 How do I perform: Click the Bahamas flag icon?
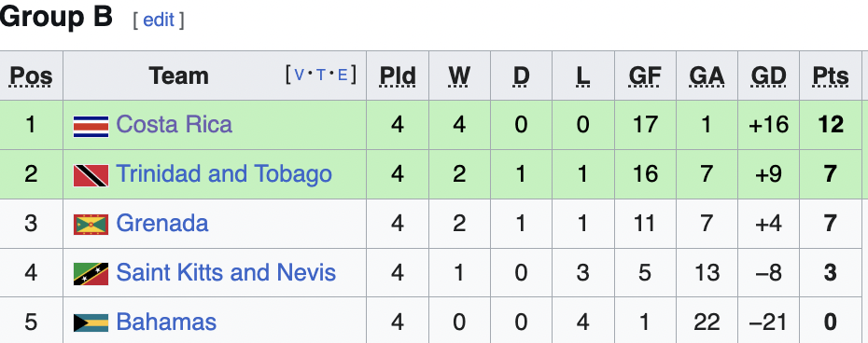click(x=91, y=323)
